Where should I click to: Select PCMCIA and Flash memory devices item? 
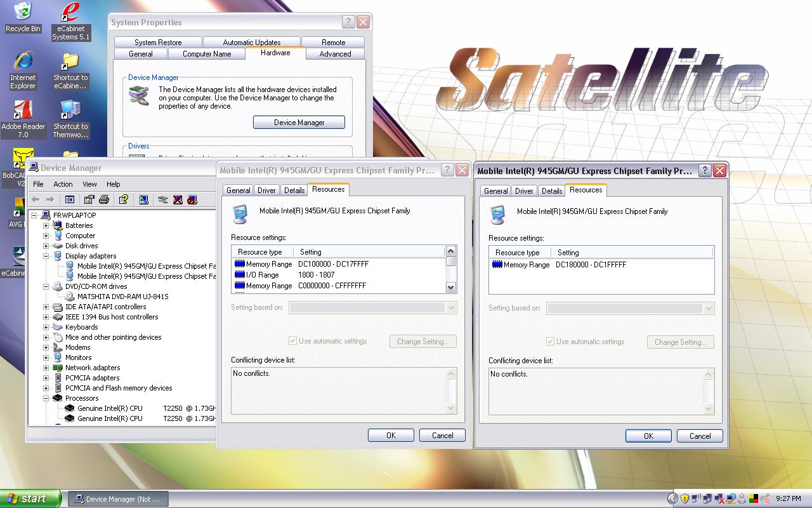(x=119, y=388)
